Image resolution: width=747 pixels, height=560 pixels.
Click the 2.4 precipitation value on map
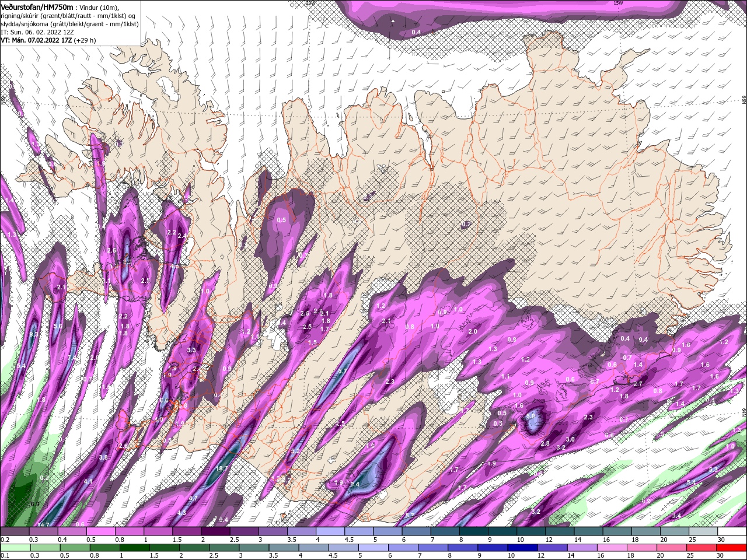182,236
